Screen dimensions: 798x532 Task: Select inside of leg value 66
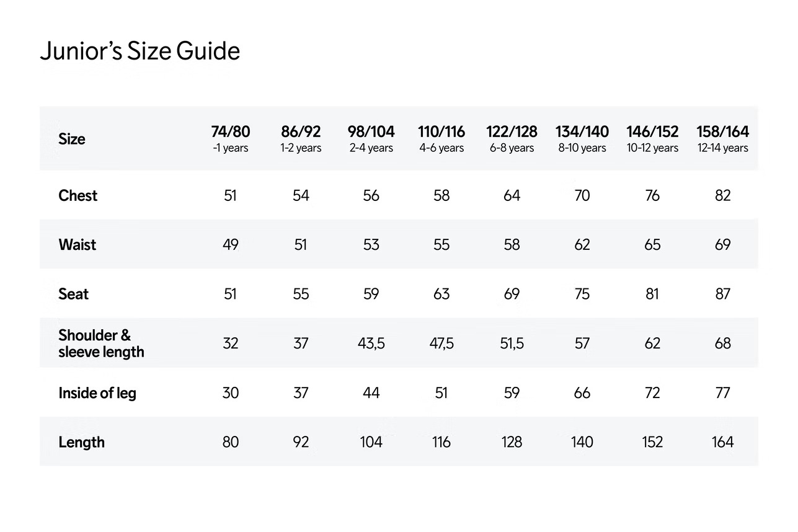(x=582, y=393)
